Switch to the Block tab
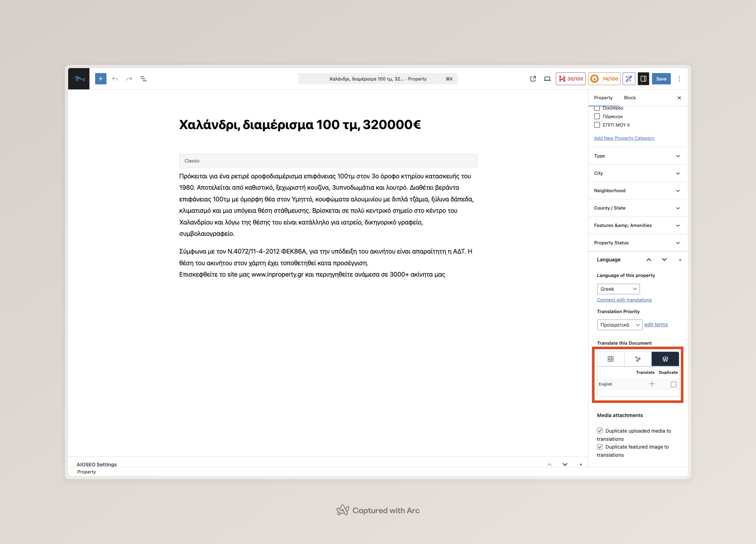Image resolution: width=756 pixels, height=544 pixels. point(630,98)
